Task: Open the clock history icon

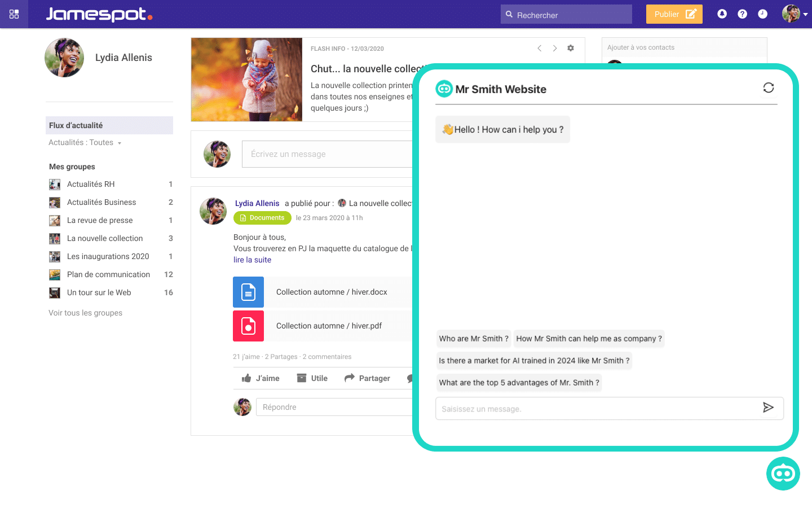Action: (x=762, y=14)
